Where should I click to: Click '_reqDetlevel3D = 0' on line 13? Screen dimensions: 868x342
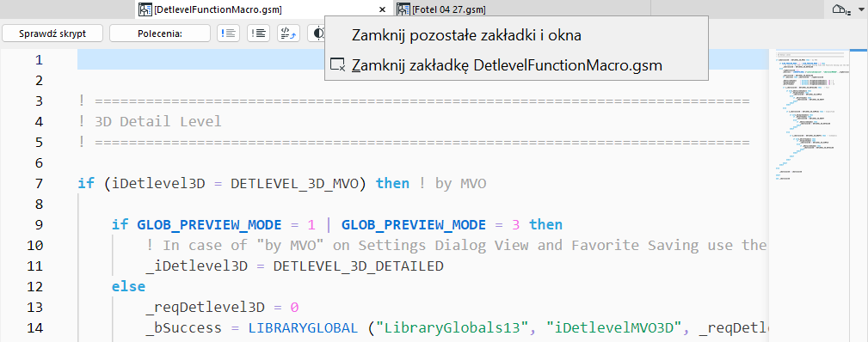[x=223, y=307]
